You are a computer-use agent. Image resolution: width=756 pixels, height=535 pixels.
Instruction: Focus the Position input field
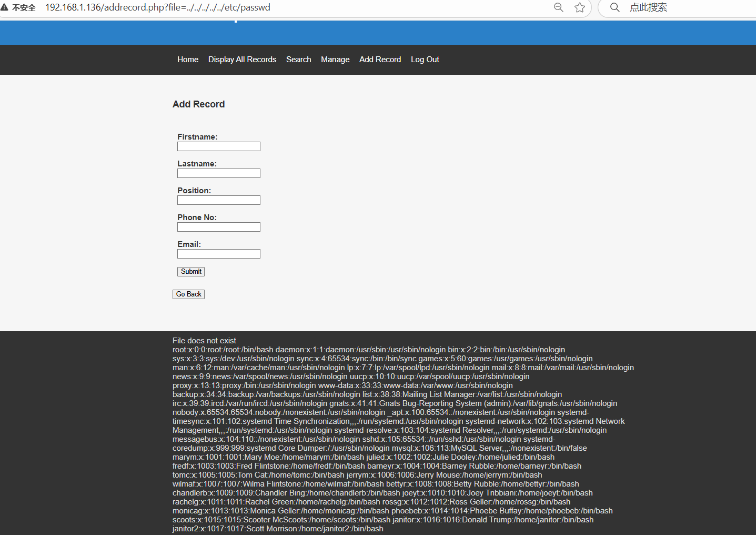click(219, 200)
